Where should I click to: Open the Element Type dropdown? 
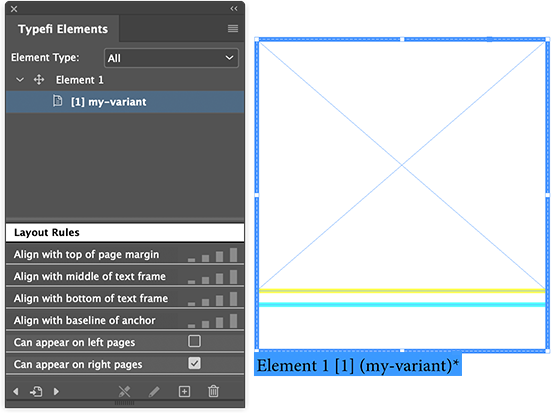(x=171, y=58)
